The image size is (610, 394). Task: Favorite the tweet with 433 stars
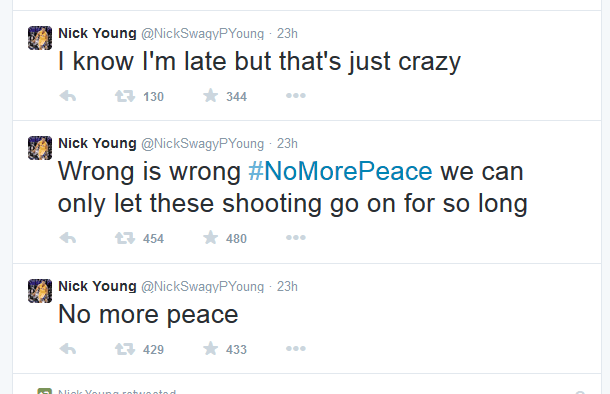210,348
